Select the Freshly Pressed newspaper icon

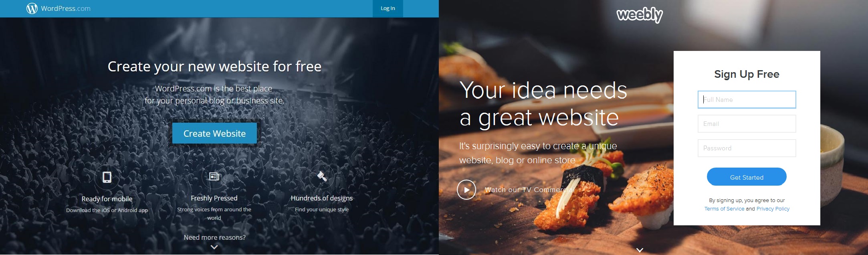tap(214, 176)
